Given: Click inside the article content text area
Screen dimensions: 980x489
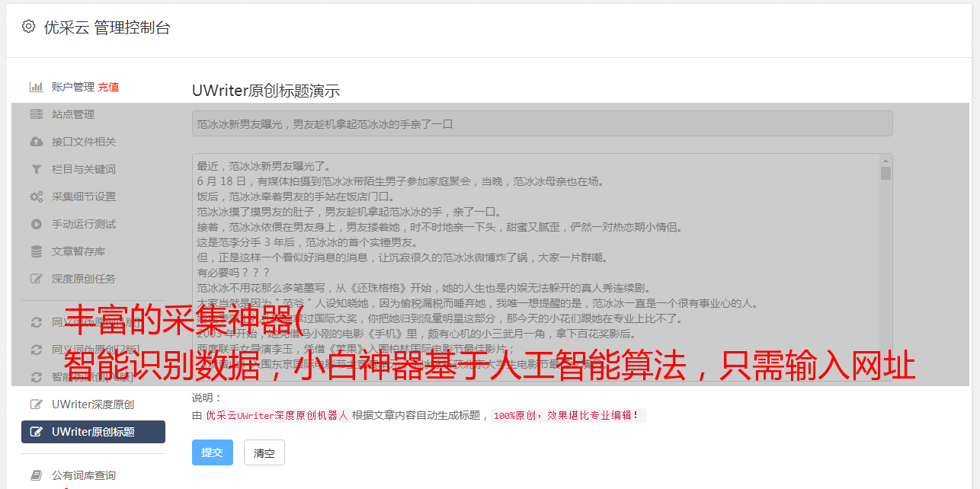Looking at the screenshot, I should [x=536, y=267].
